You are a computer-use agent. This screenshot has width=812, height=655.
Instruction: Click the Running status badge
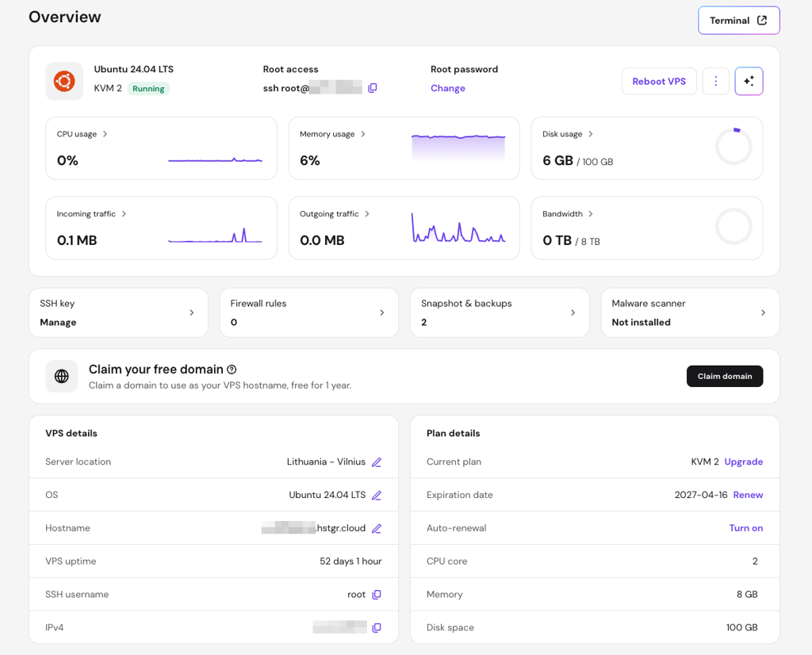(x=148, y=89)
